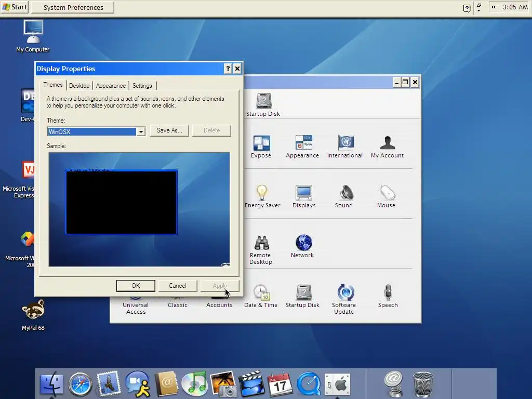
Task: Open Sound speaker icon
Action: (x=347, y=193)
